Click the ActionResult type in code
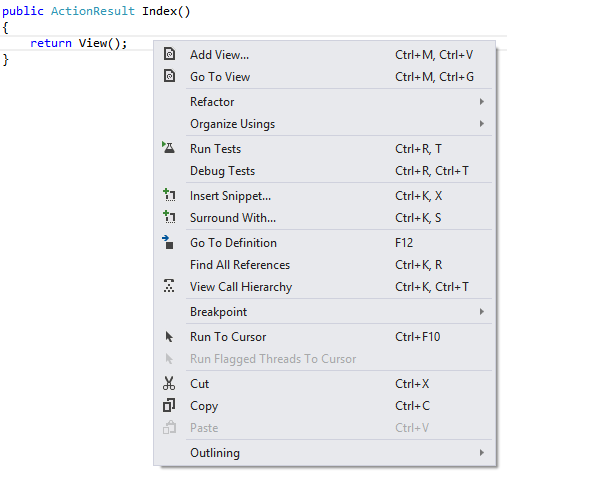The height and width of the screenshot is (498, 604). pyautogui.click(x=93, y=11)
